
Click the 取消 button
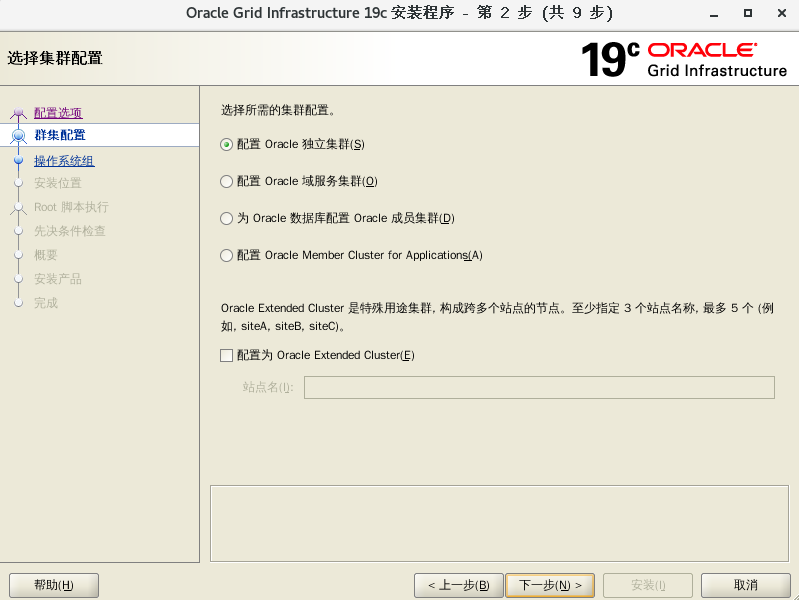[x=745, y=585]
